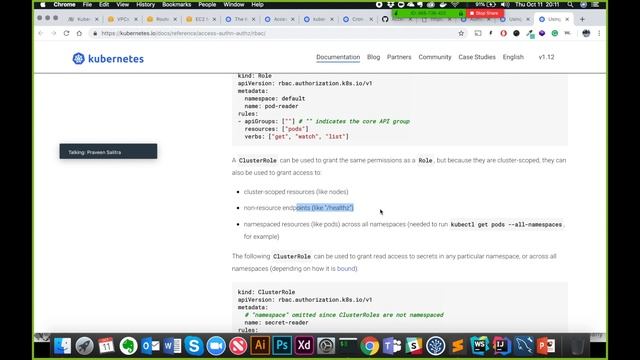The height and width of the screenshot is (360, 640).
Task: Open Microsoft Outlook in the dock
Action: (x=150, y=346)
